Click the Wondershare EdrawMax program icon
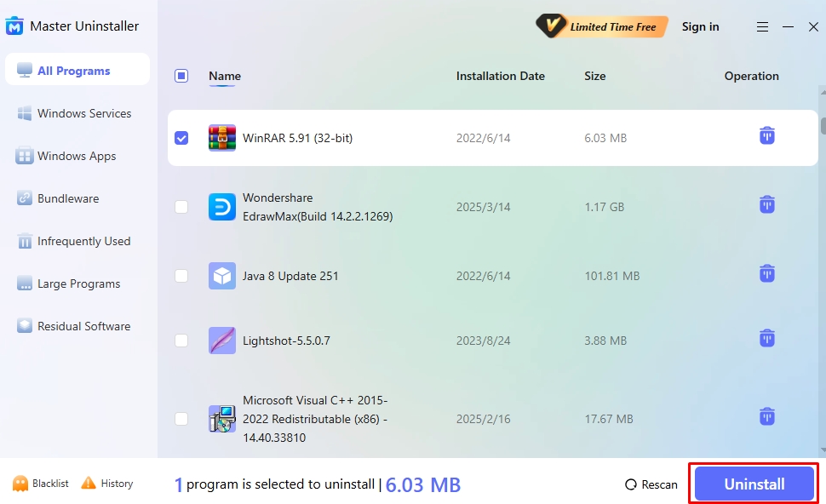The height and width of the screenshot is (504, 826). [x=221, y=207]
